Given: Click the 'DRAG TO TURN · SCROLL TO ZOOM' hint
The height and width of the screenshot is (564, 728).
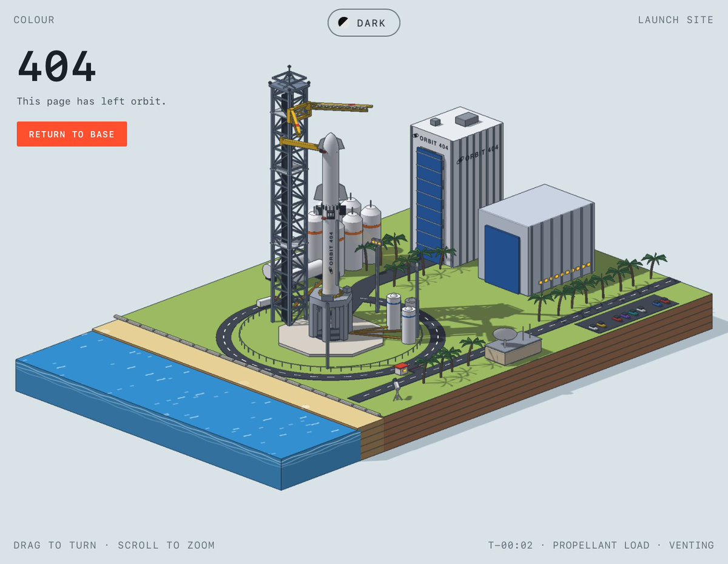Looking at the screenshot, I should 114,545.
